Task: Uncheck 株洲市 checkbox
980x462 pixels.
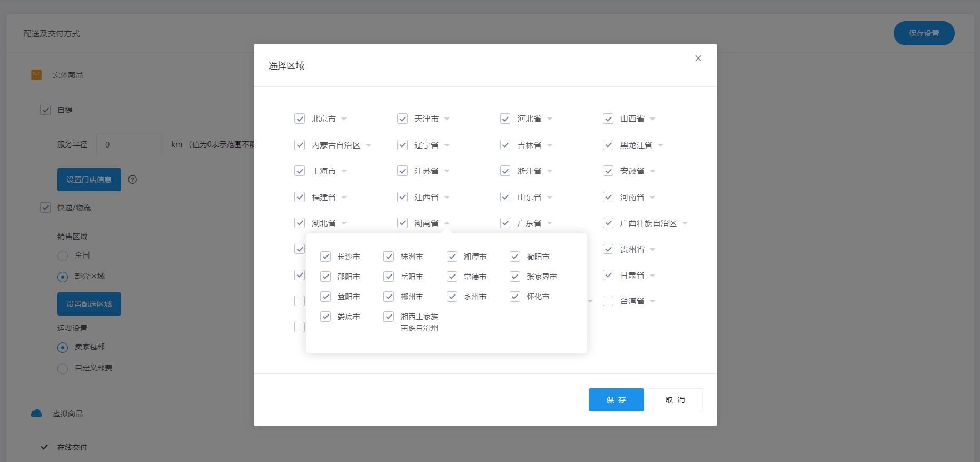Action: tap(389, 257)
